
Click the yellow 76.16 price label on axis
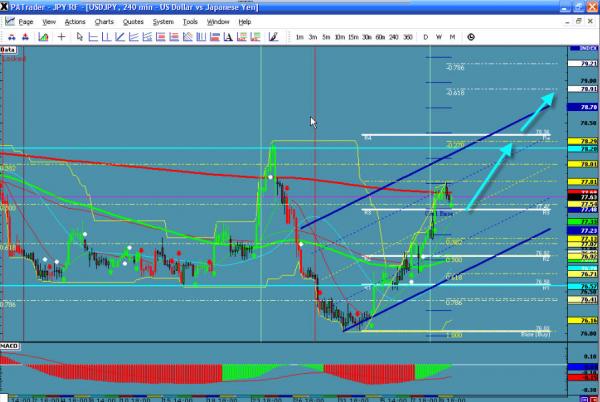[x=582, y=321]
